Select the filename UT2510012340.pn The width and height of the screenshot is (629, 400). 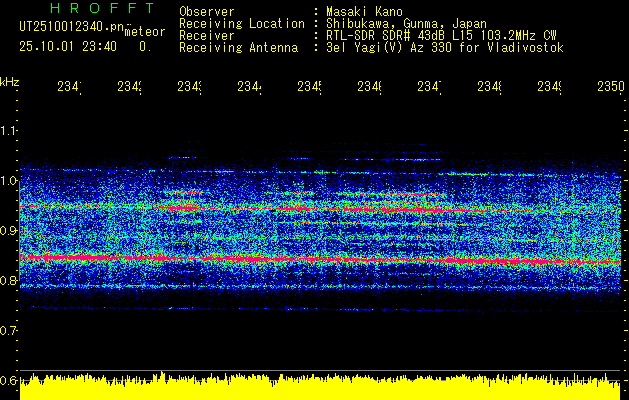[72, 26]
